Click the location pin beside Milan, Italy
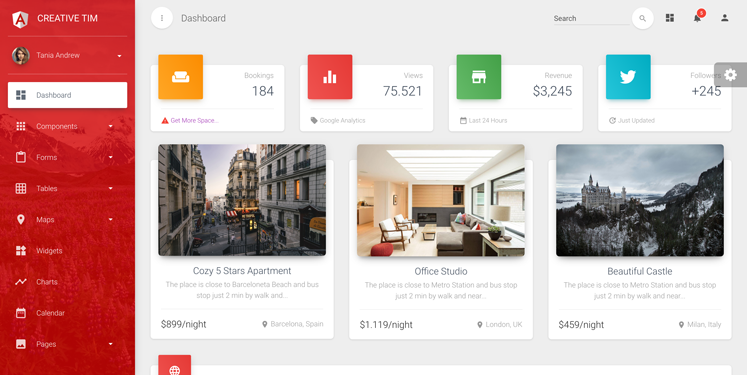The width and height of the screenshot is (747, 375). (x=681, y=324)
